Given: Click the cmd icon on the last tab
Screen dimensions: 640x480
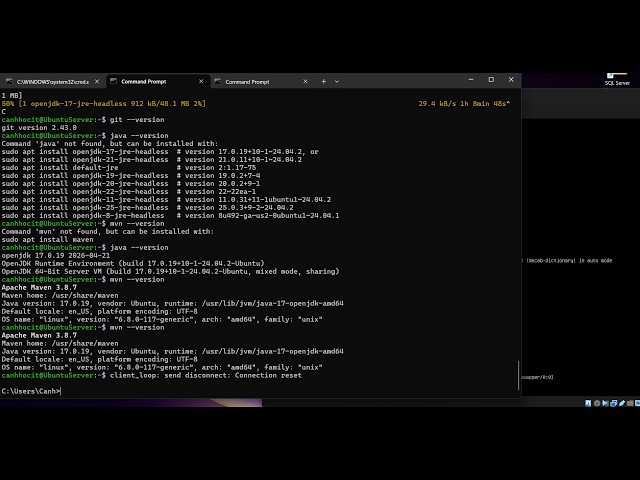Looking at the screenshot, I should pyautogui.click(x=218, y=82).
